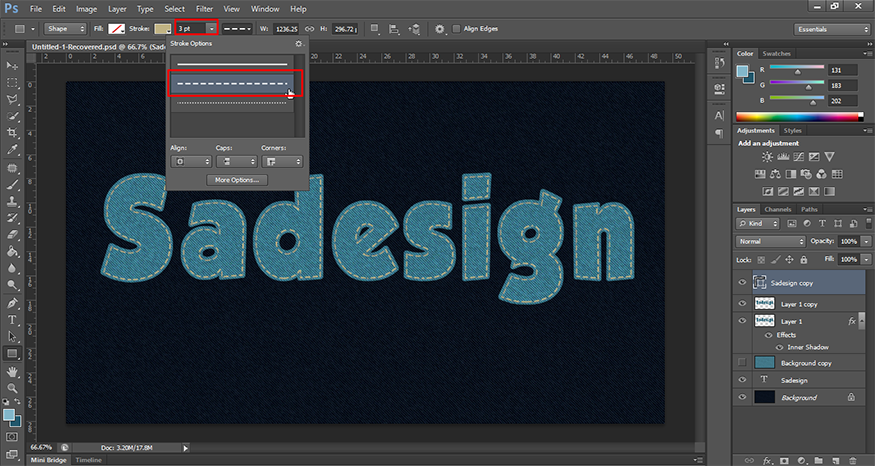Viewport: 875px width, 466px height.
Task: Choose the dashed line stroke preset
Action: [232, 84]
